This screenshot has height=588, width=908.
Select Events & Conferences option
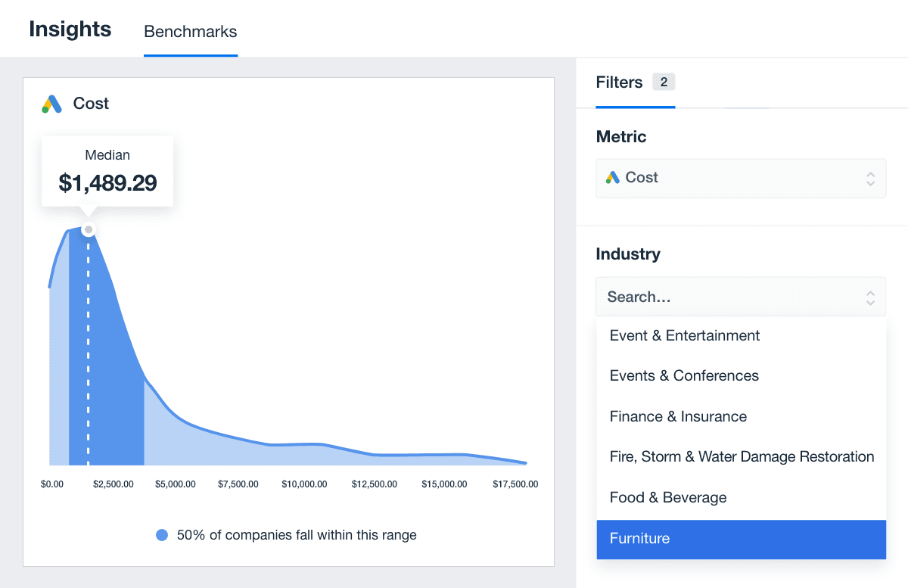(684, 376)
